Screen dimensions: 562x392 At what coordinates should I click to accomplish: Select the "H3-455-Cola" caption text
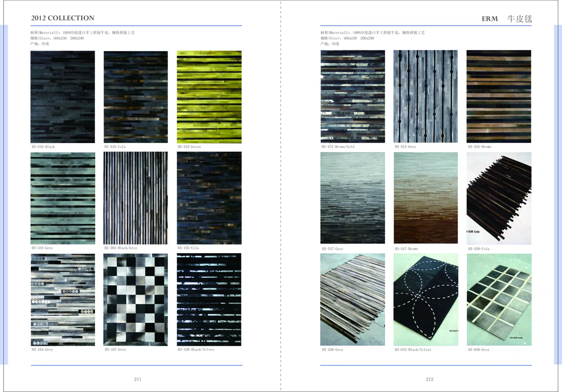pyautogui.click(x=189, y=248)
